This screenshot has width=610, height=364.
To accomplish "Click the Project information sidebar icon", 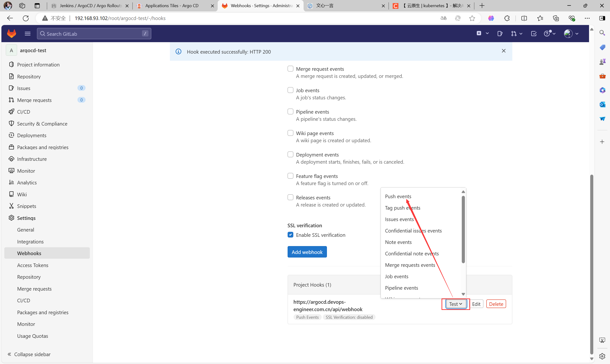I will (x=11, y=64).
